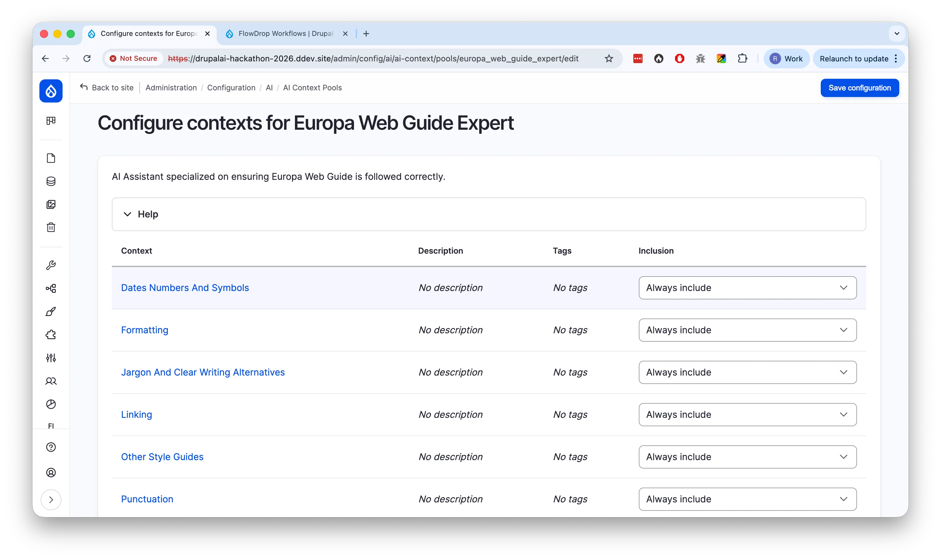Viewport: 941px width, 560px height.
Task: Select the trash bin icon in sidebar
Action: [x=51, y=227]
